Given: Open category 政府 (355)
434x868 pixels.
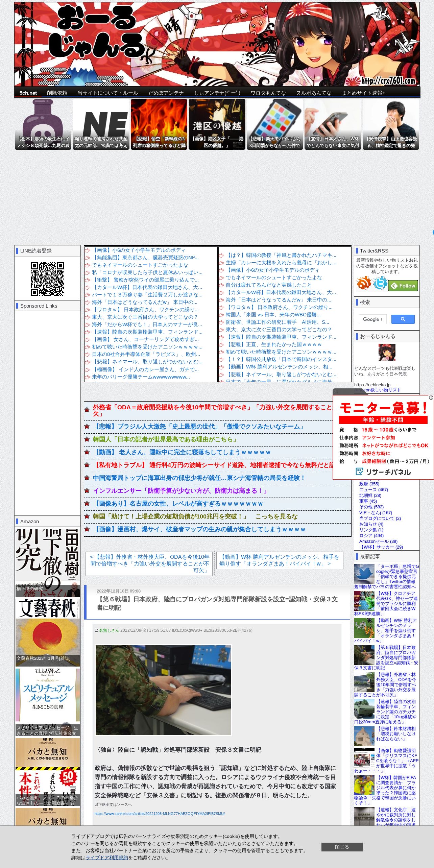Looking at the screenshot, I should pyautogui.click(x=369, y=484).
